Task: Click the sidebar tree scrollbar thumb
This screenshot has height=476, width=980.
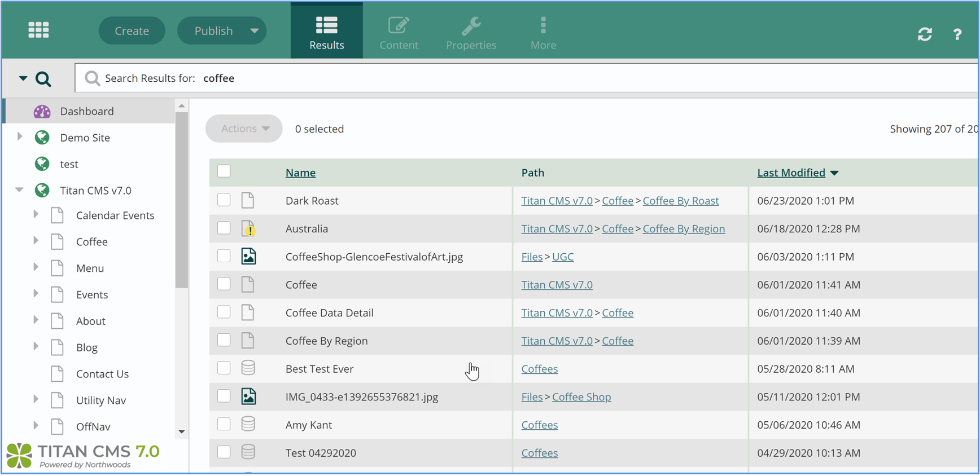Action: 181,200
